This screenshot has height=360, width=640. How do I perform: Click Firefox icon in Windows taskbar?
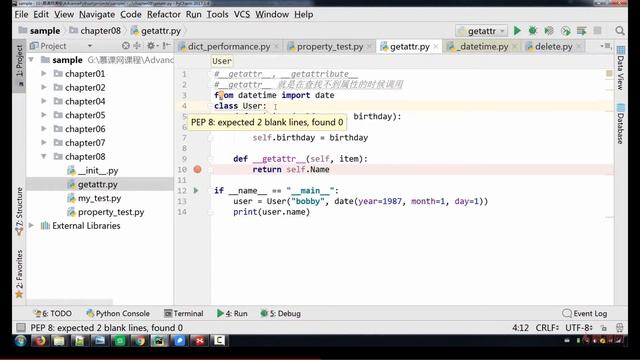click(x=40, y=340)
